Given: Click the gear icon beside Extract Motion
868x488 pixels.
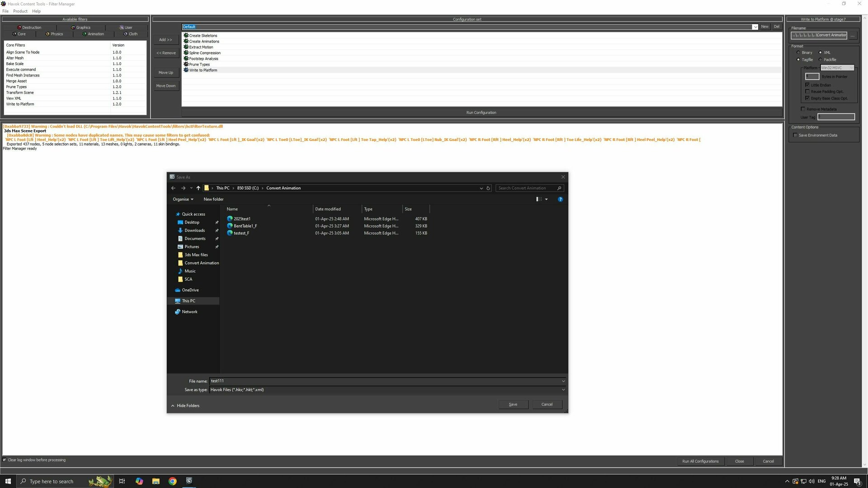Looking at the screenshot, I should [x=186, y=47].
